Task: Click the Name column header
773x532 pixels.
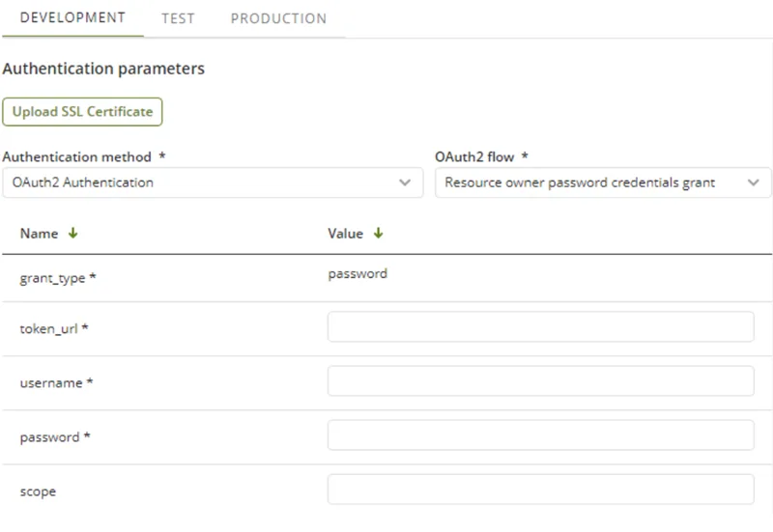Action: click(x=39, y=234)
